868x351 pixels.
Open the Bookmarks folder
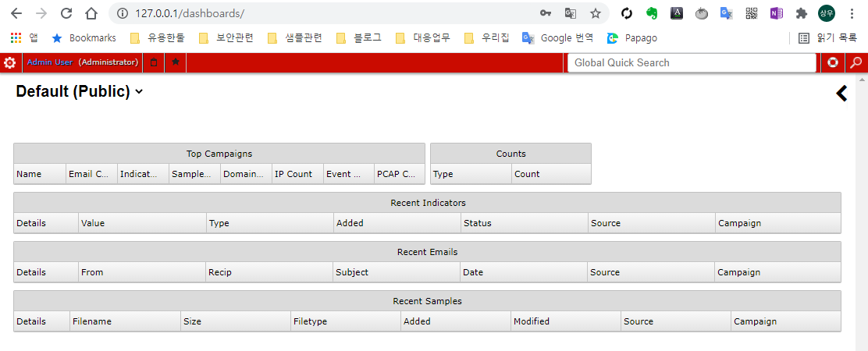click(84, 38)
